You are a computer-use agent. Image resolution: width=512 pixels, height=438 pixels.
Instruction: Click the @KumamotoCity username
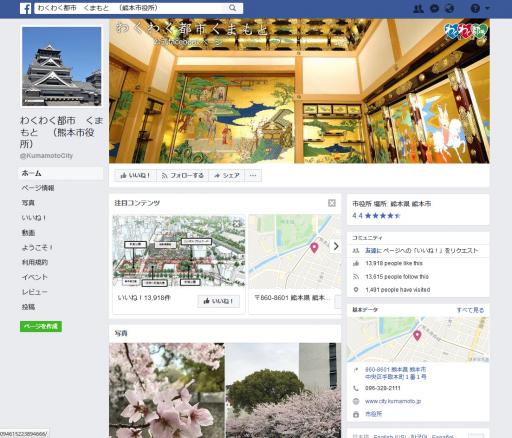point(46,156)
